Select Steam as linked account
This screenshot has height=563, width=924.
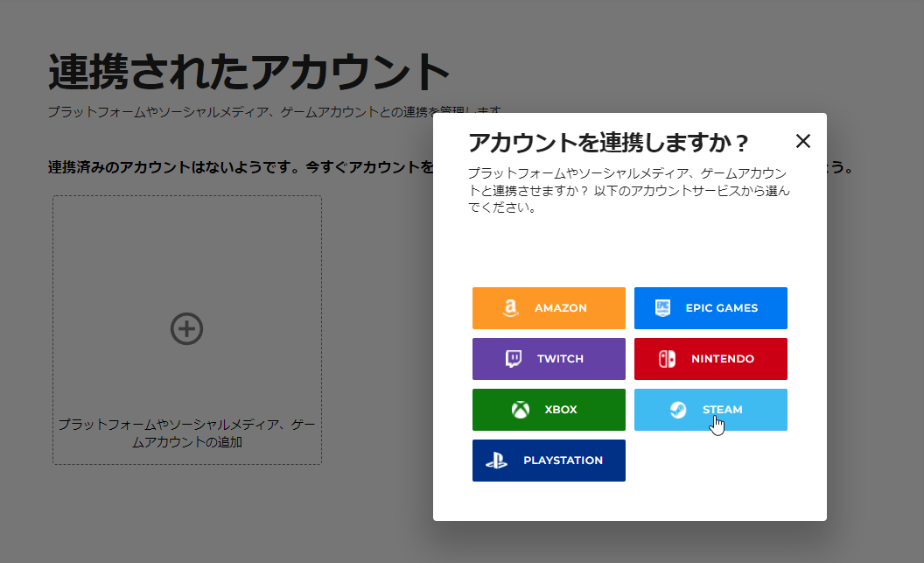click(x=710, y=409)
